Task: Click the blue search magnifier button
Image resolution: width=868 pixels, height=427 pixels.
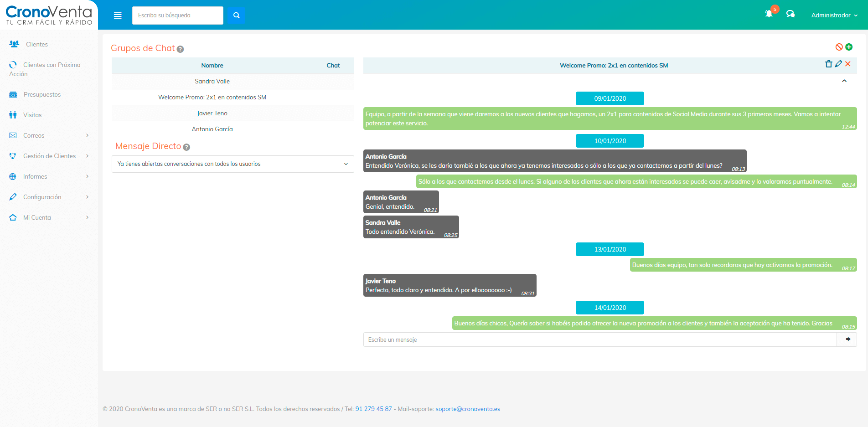Action: (236, 15)
